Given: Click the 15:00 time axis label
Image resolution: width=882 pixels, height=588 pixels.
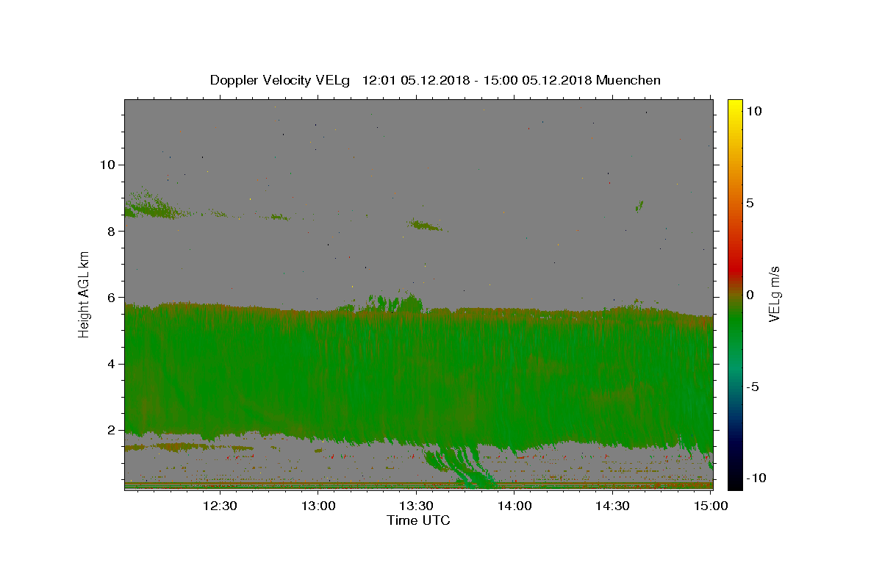Looking at the screenshot, I should point(711,506).
